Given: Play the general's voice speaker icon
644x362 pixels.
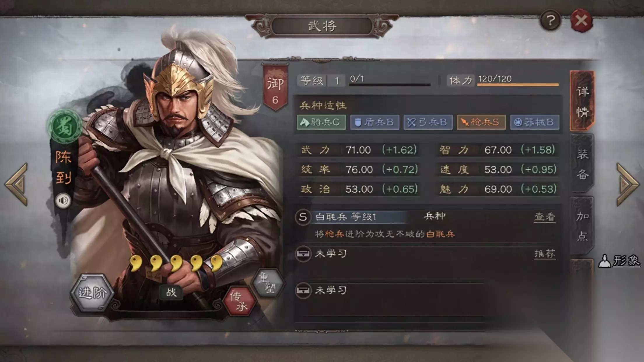Looking at the screenshot, I should [63, 201].
